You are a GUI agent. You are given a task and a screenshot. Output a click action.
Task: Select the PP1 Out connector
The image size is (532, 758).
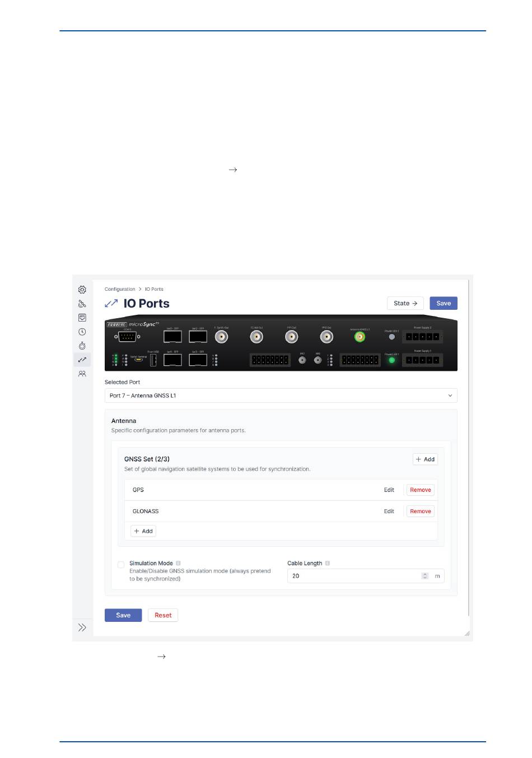coord(291,337)
